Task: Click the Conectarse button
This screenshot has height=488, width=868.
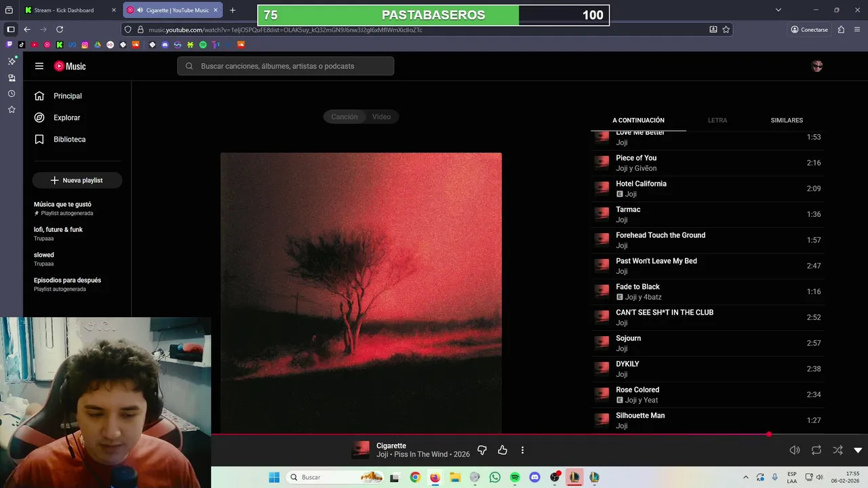Action: [809, 29]
